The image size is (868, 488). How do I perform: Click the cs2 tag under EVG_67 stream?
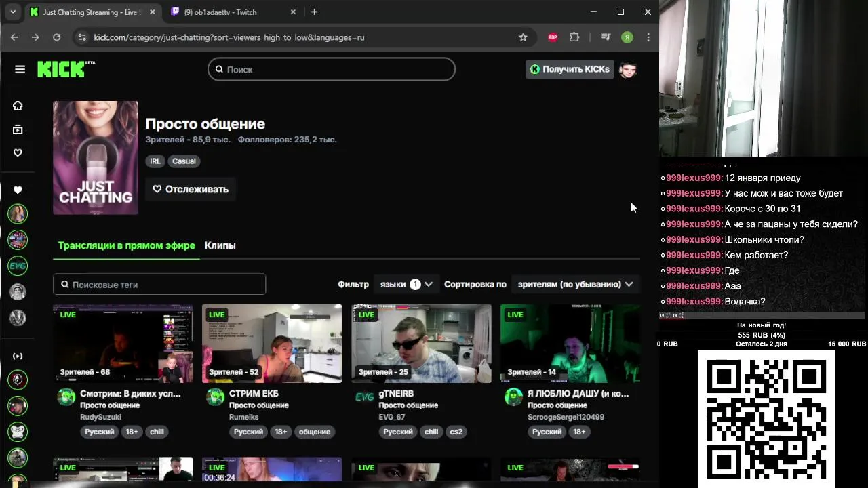pyautogui.click(x=456, y=432)
